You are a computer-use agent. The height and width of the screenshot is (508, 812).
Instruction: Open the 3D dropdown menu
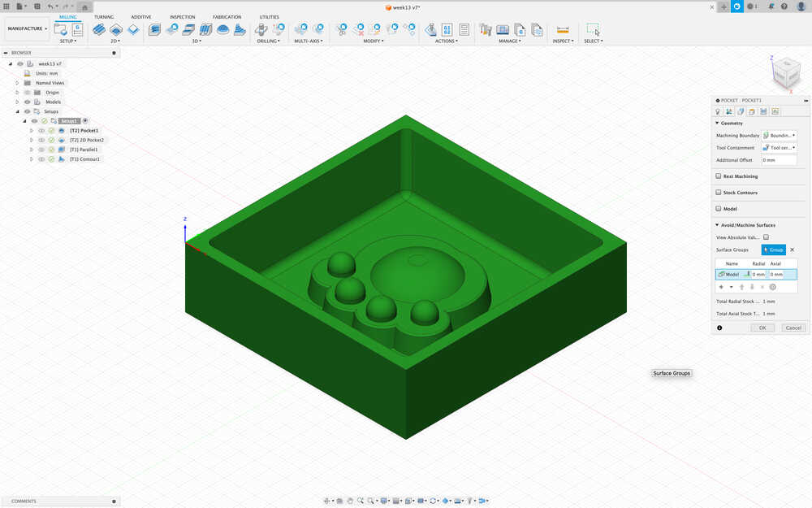[x=197, y=41]
